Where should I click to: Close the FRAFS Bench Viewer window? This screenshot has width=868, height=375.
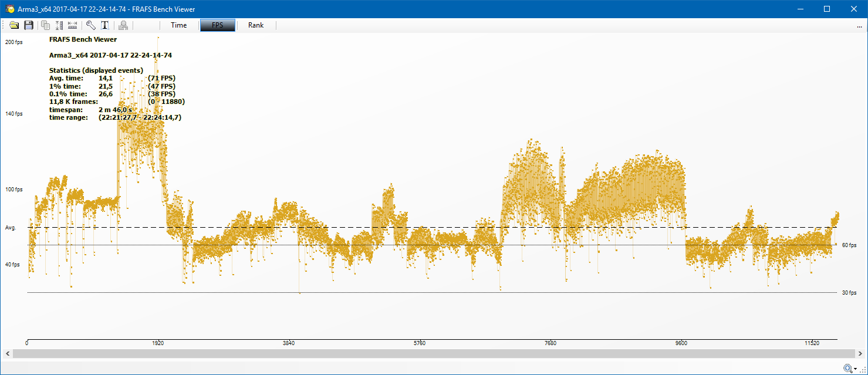click(854, 9)
